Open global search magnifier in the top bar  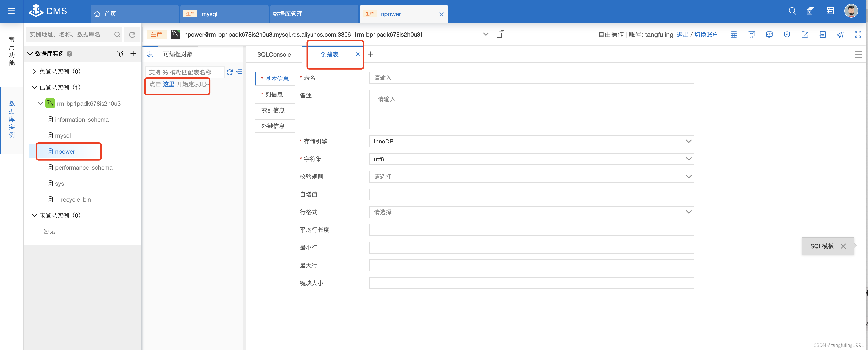click(x=792, y=11)
